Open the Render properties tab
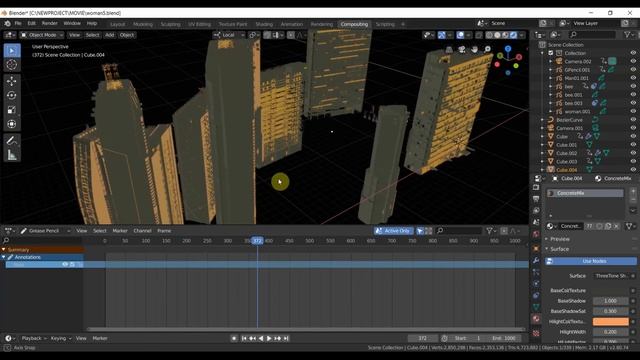The width and height of the screenshot is (640, 360). click(536, 187)
